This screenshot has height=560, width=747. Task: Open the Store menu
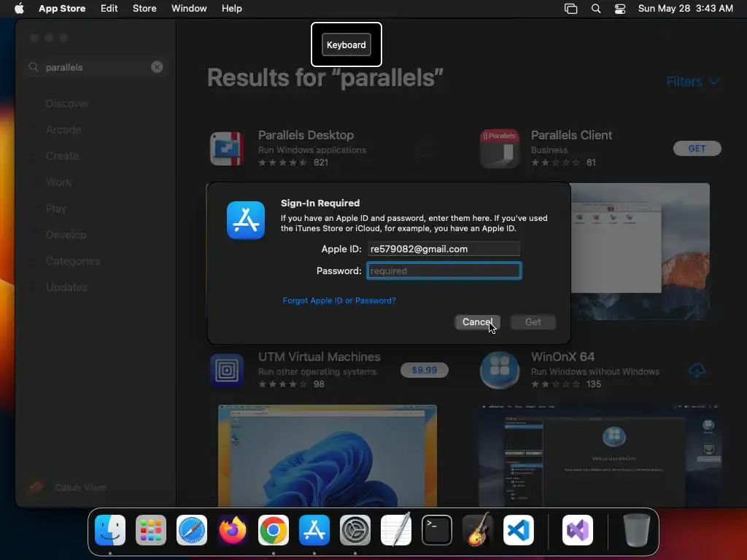tap(144, 8)
